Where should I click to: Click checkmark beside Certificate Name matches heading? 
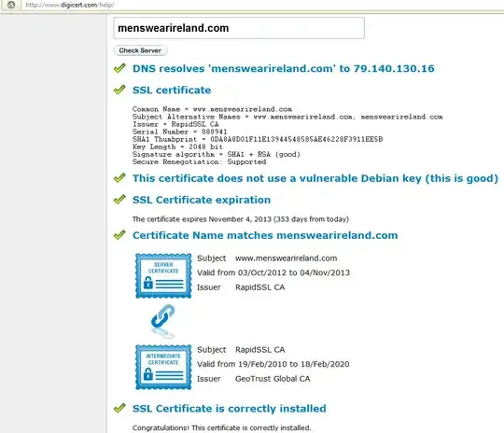point(119,235)
